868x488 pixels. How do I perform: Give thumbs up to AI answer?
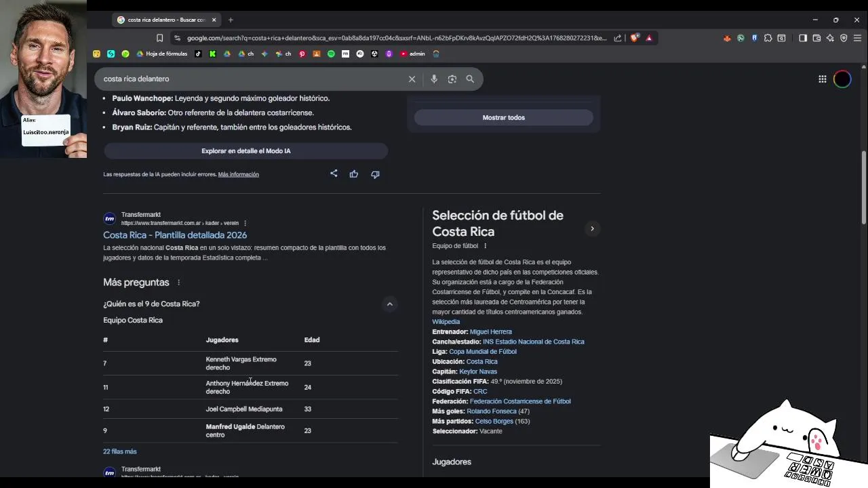tap(354, 174)
